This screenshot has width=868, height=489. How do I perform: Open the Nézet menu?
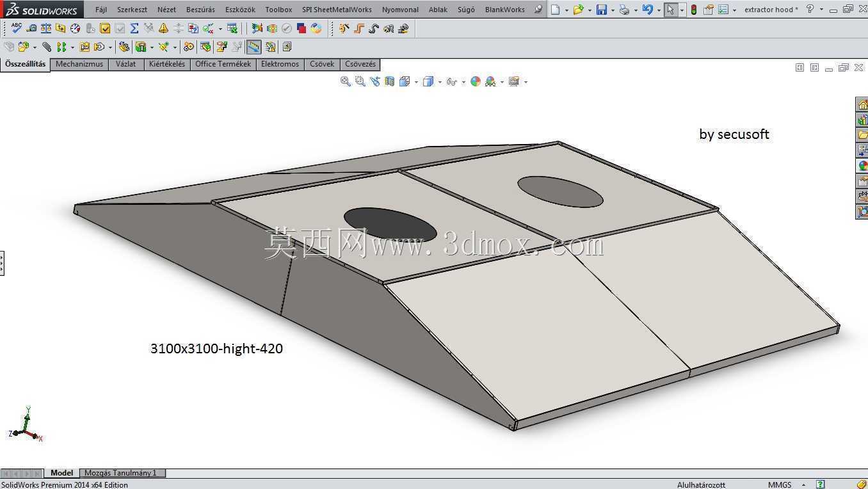click(x=166, y=10)
